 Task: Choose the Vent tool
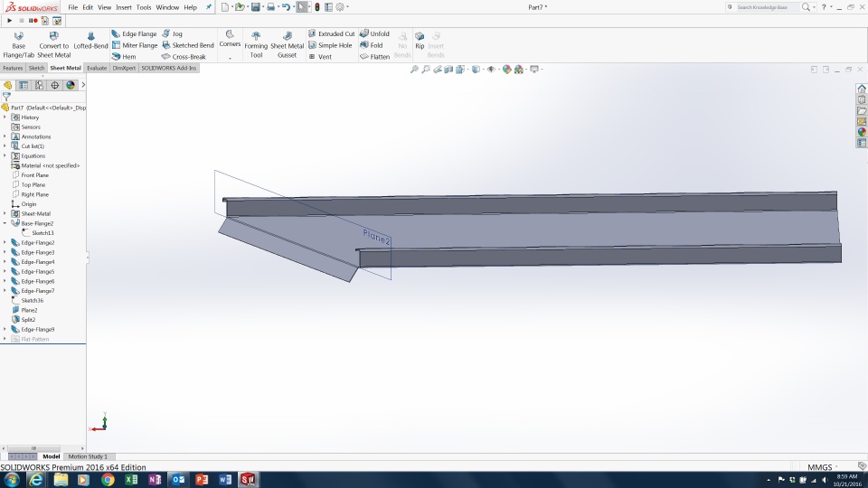[x=320, y=56]
